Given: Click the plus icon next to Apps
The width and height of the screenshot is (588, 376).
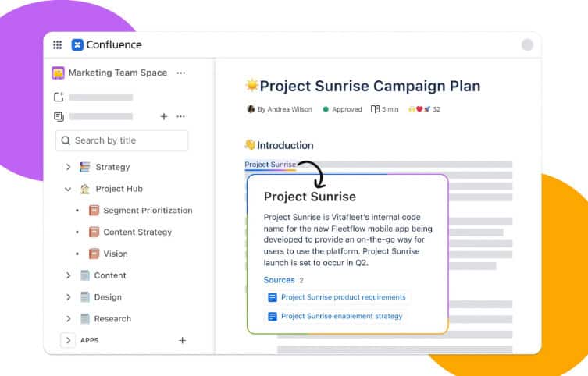Looking at the screenshot, I should 183,340.
